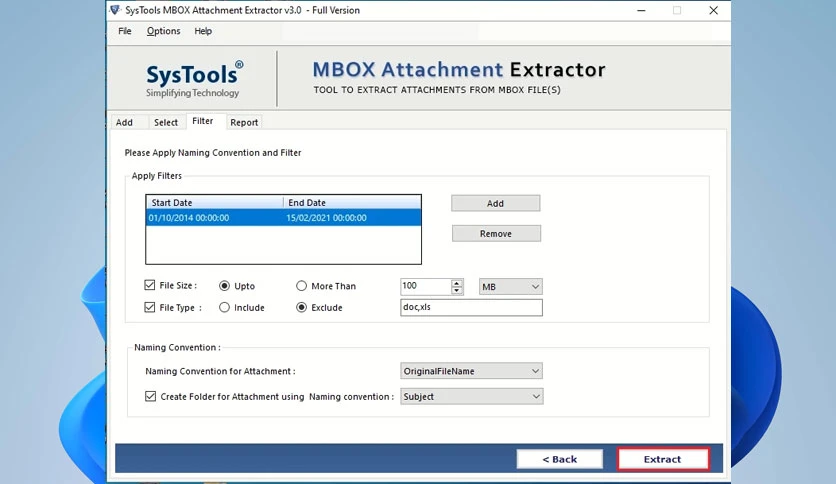Minimize the MBOX Attachment Extractor window
This screenshot has width=836, height=484.
[641, 10]
